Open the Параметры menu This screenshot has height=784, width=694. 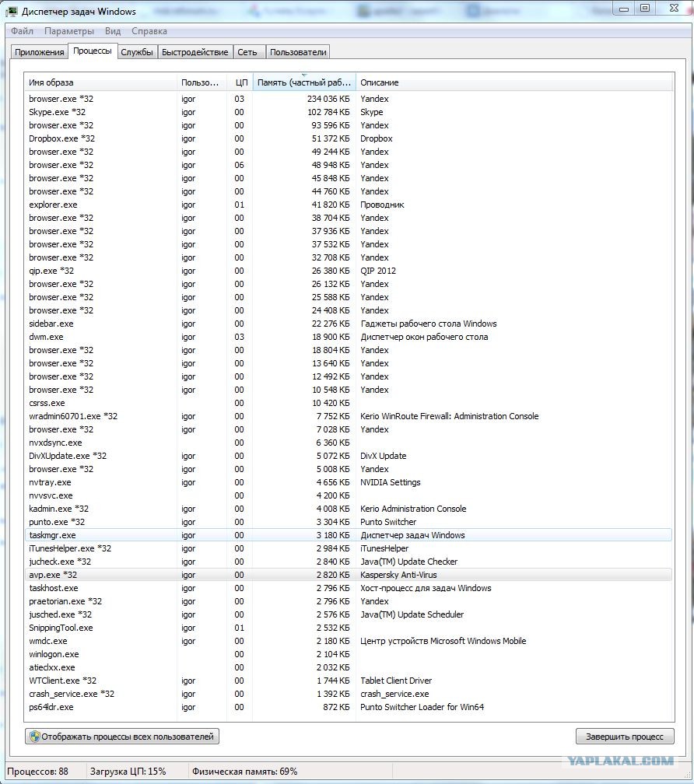coord(69,31)
